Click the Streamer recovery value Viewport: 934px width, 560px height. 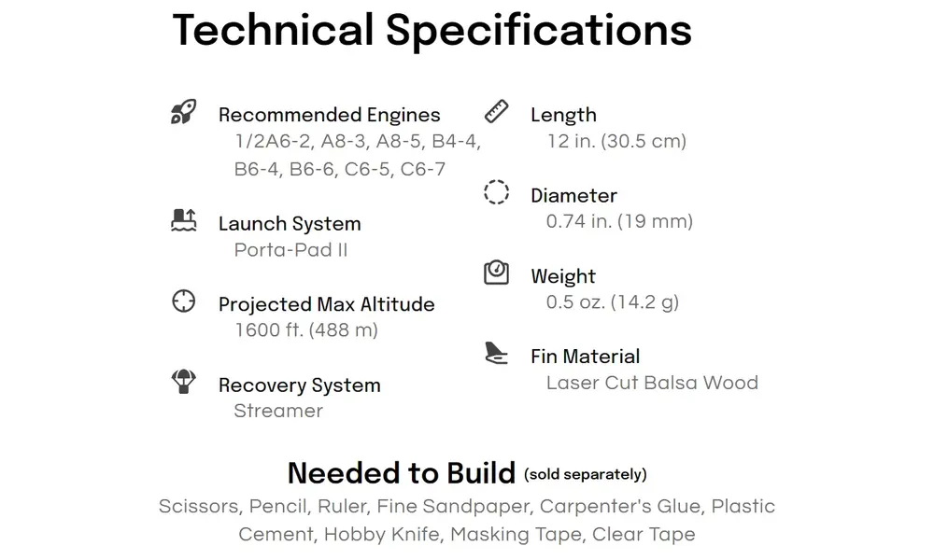pos(278,411)
